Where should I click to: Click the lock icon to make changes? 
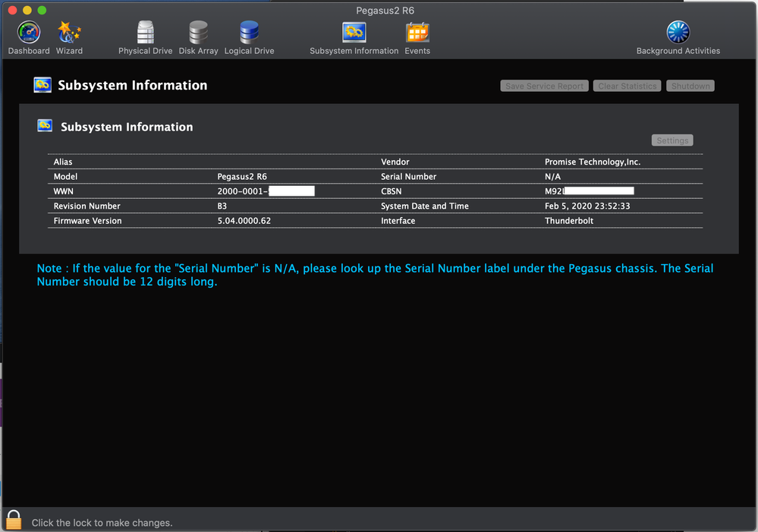click(x=14, y=520)
